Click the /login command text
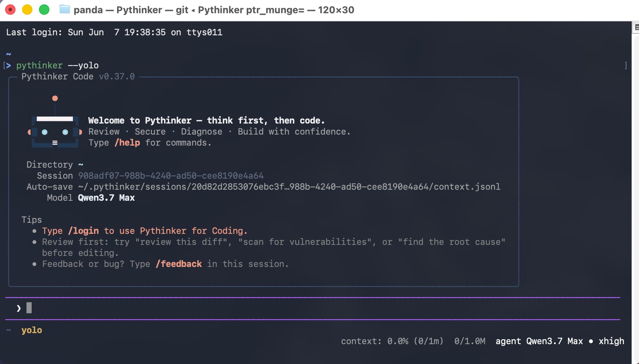This screenshot has height=364, width=639. (x=84, y=231)
